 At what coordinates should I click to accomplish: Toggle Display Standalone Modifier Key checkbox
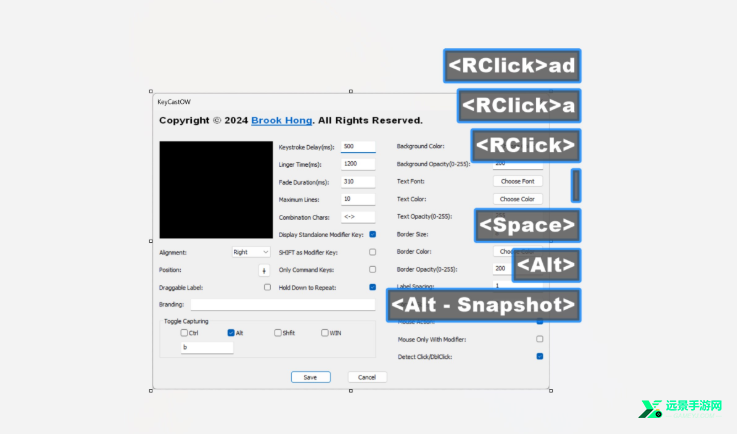point(372,234)
